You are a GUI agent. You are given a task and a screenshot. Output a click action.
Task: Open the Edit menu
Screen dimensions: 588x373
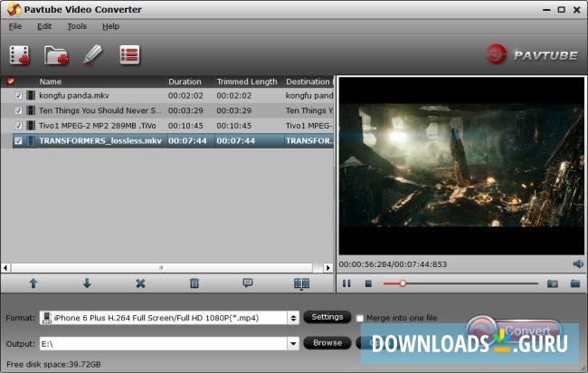pyautogui.click(x=44, y=26)
